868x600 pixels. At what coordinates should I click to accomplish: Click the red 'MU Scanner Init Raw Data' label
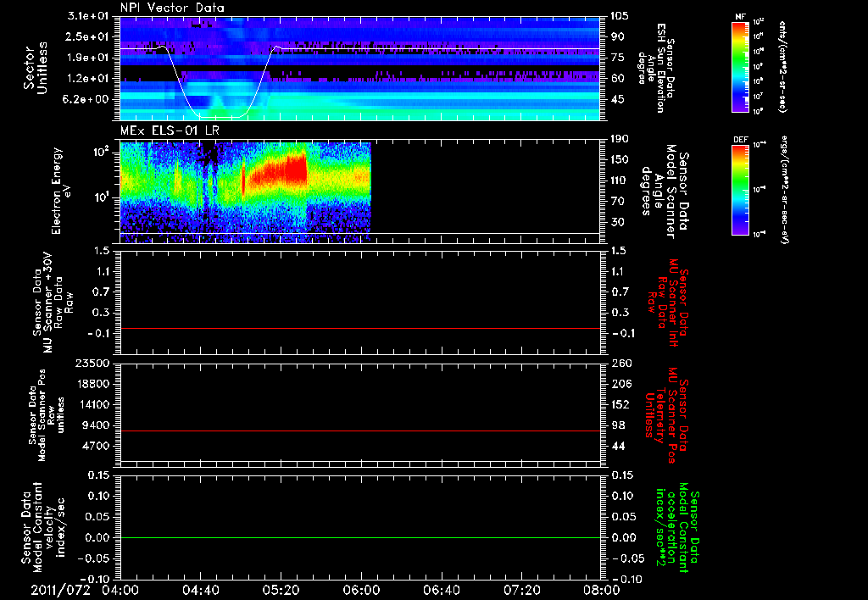(x=668, y=303)
